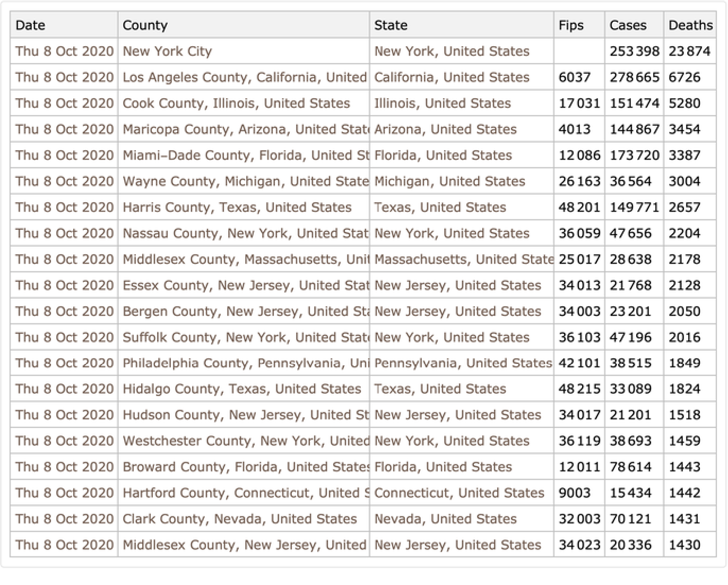Open the Maricopa County, Arizona entry
Screen dimensions: 728x585
(244, 129)
